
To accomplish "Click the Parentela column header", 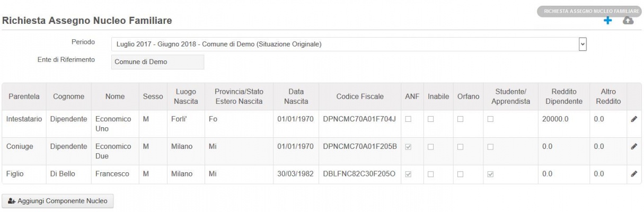I will 23,96.
